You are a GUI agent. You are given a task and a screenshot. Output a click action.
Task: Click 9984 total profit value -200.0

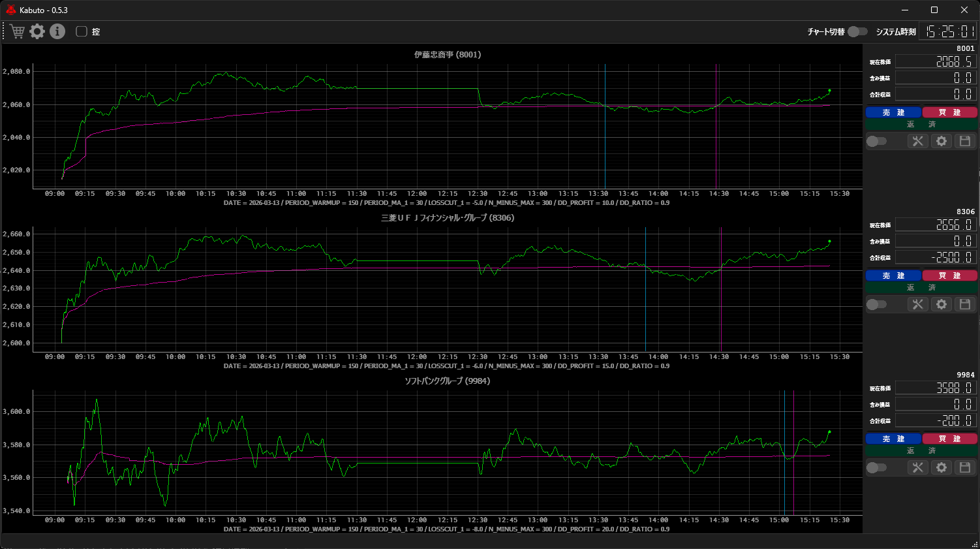coord(936,420)
